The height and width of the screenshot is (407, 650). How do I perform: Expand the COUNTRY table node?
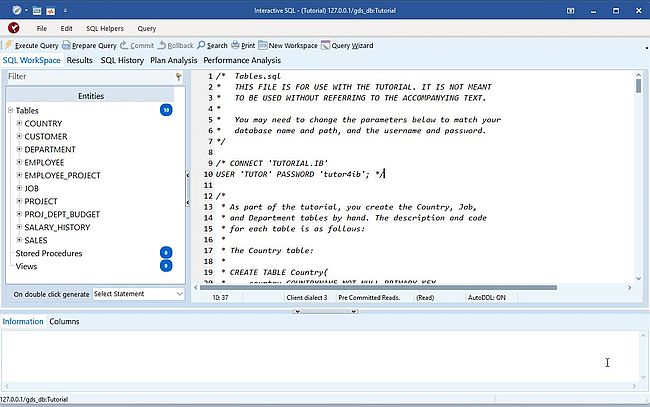pos(19,123)
